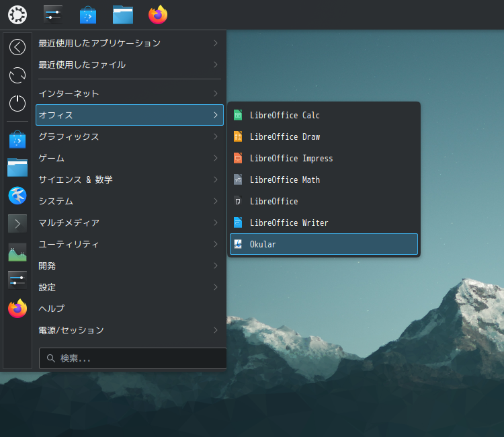The image size is (504, 437).
Task: Open the 電源/セッション menu entry
Action: click(x=130, y=330)
